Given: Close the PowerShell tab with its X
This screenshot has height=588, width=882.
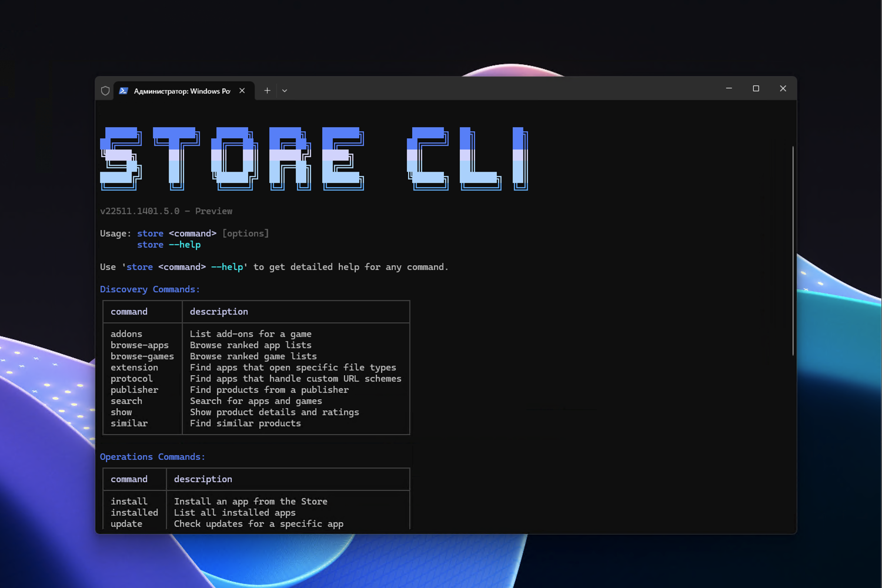Looking at the screenshot, I should click(x=242, y=91).
